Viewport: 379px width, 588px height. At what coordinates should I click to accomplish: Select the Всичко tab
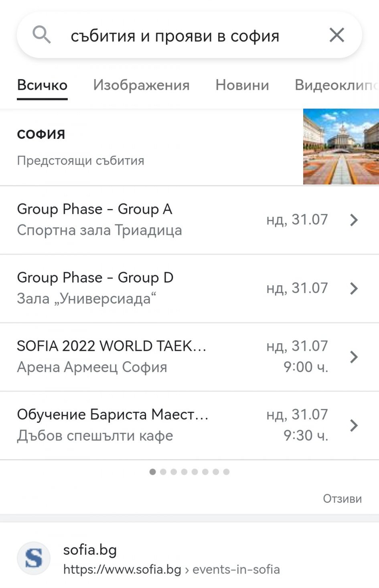click(x=42, y=85)
